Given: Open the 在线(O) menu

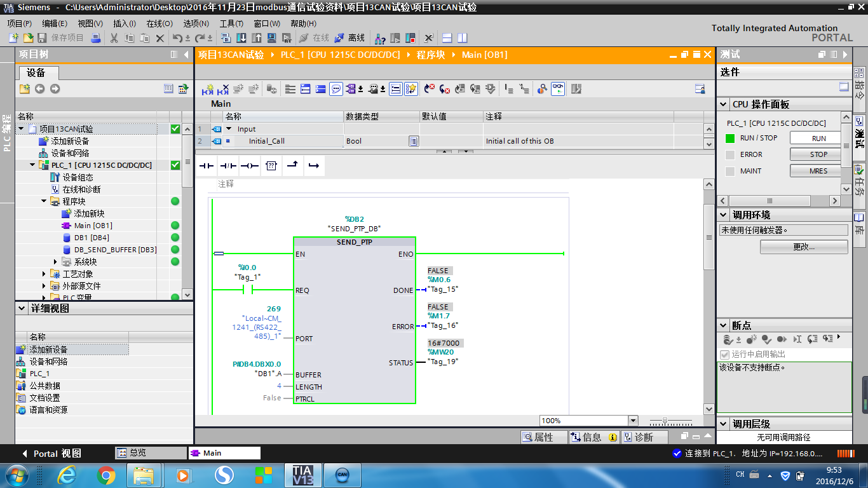Looking at the screenshot, I should (159, 24).
